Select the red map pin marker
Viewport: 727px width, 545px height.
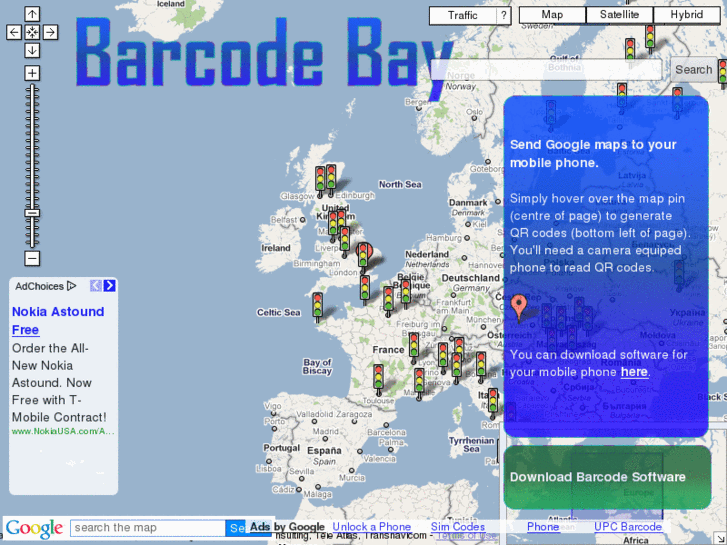[x=519, y=307]
